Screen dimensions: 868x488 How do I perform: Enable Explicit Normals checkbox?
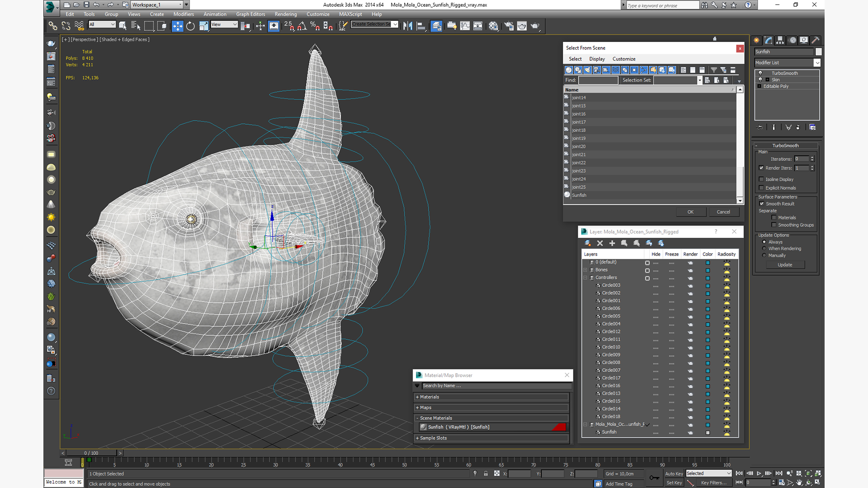761,188
